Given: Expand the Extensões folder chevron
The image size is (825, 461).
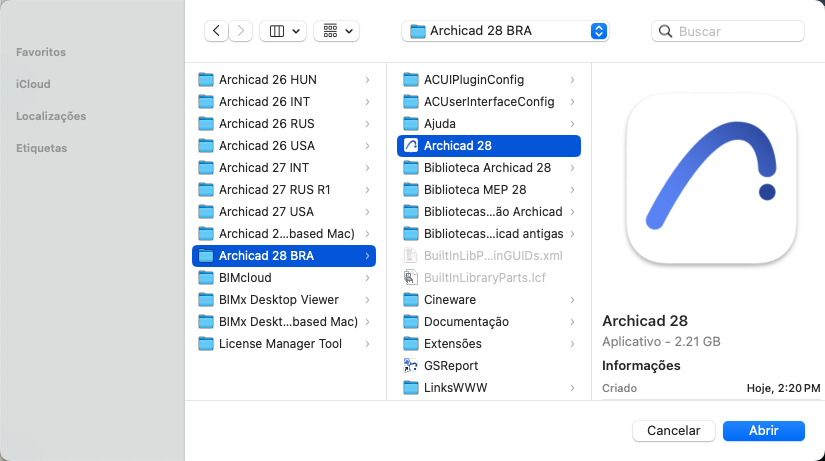Looking at the screenshot, I should pos(572,344).
